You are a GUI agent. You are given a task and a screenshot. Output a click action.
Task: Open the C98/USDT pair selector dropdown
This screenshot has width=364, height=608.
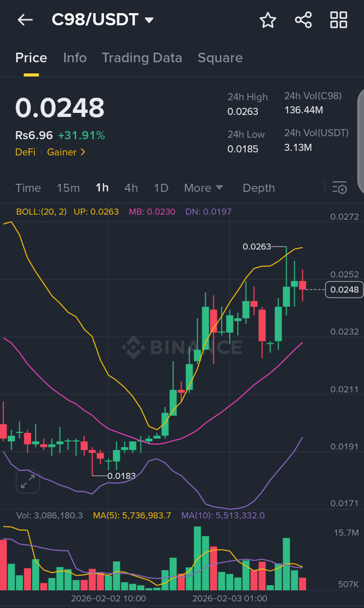(103, 20)
